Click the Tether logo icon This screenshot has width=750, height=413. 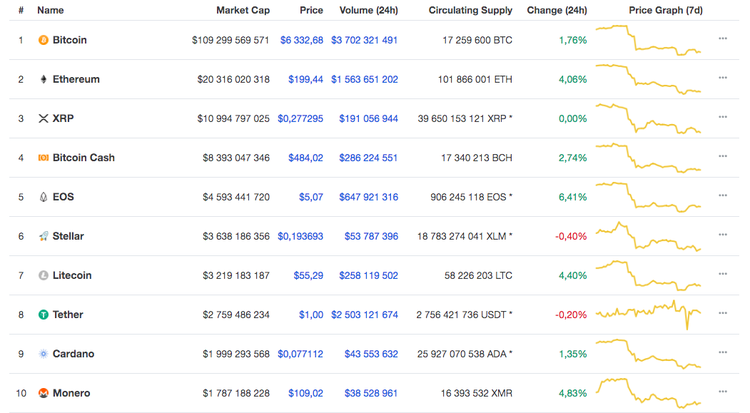pyautogui.click(x=43, y=315)
